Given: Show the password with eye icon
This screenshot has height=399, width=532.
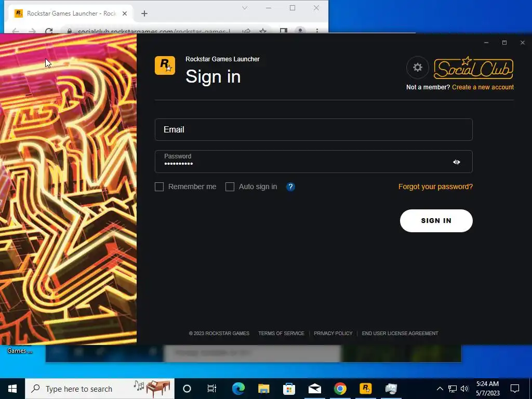Looking at the screenshot, I should coord(457,162).
